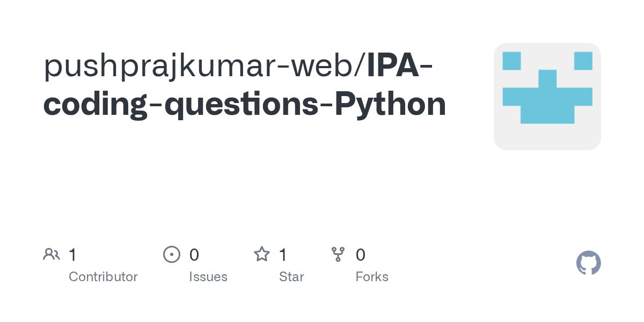This screenshot has height=322, width=644.
Task: Click the top-right blue square in avatar
Action: point(583,61)
